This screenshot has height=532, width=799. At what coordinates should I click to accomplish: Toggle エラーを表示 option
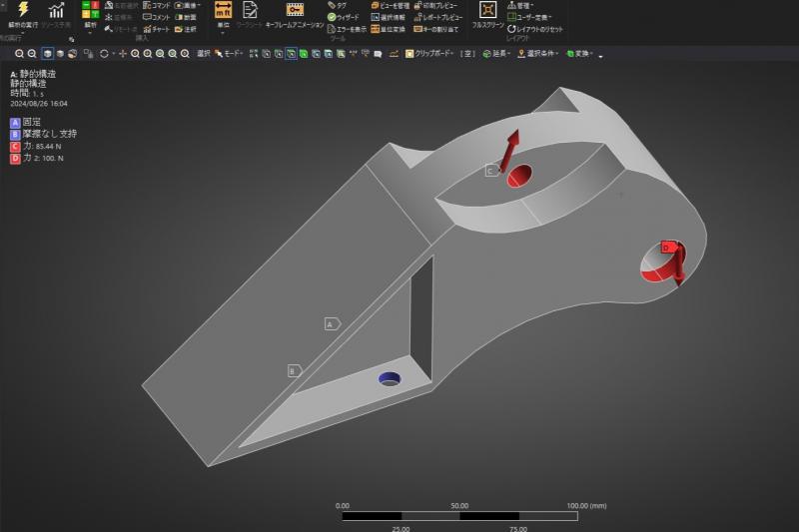tap(333, 29)
